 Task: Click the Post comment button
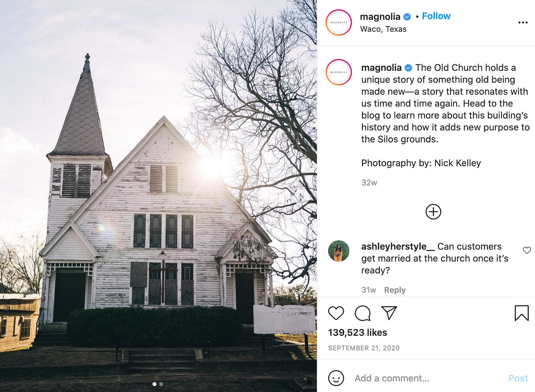518,378
